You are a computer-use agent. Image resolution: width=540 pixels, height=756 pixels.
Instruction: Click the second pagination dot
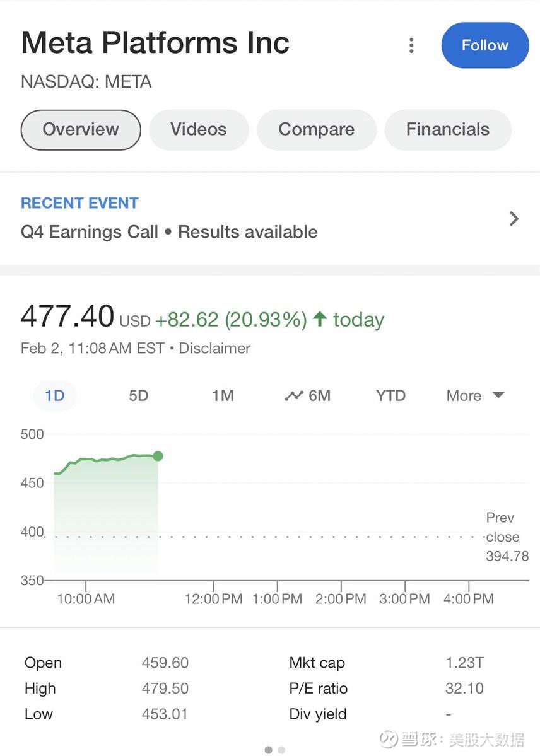[281, 750]
